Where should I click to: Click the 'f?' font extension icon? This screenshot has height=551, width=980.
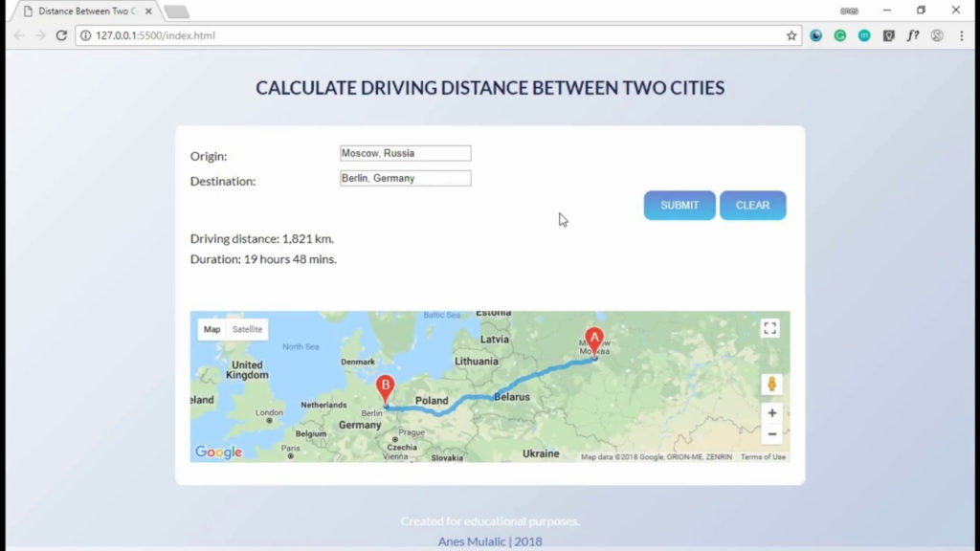click(x=912, y=35)
